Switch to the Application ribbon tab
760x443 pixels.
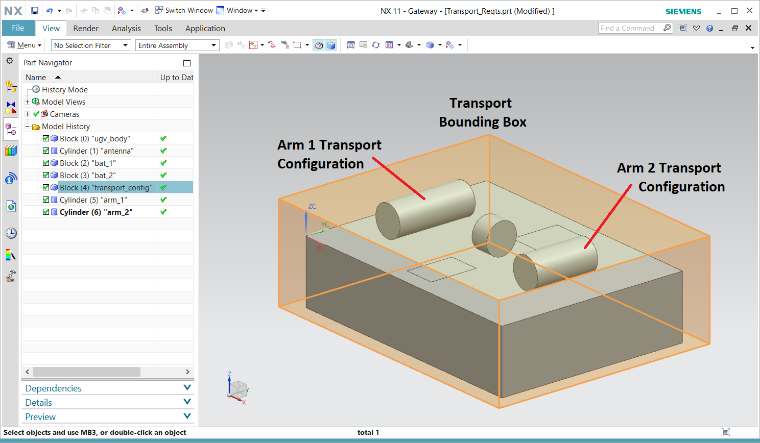[x=205, y=28]
